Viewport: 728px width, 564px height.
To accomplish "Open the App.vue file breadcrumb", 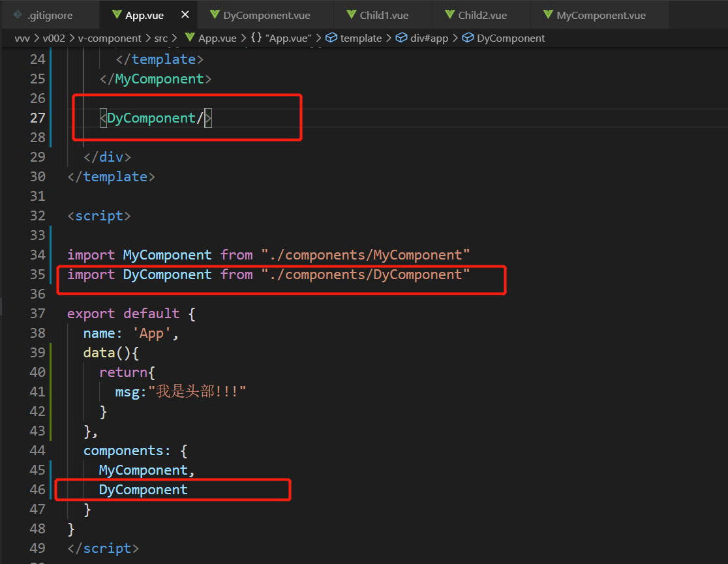I will point(217,38).
